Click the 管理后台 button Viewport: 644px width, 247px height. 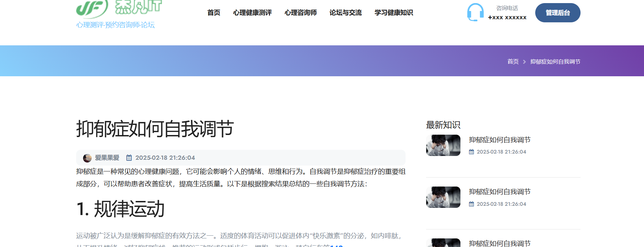(558, 13)
